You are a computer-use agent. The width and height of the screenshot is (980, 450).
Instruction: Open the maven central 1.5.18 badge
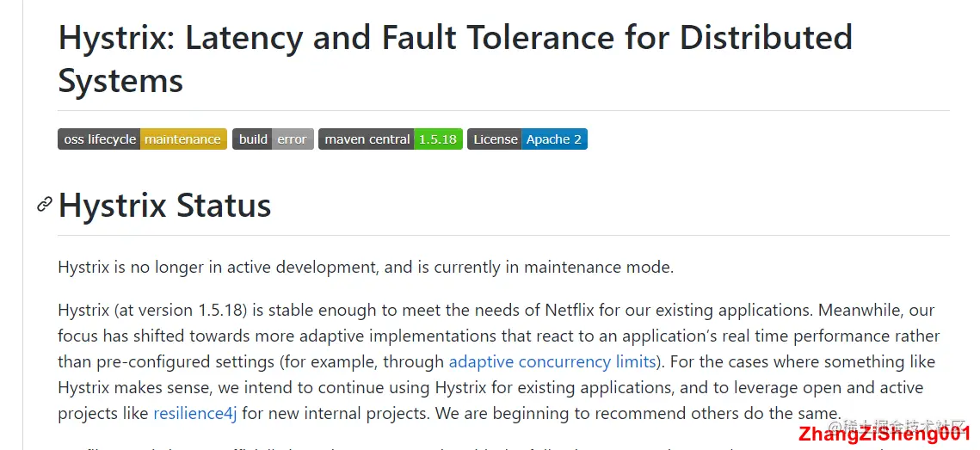click(x=391, y=139)
